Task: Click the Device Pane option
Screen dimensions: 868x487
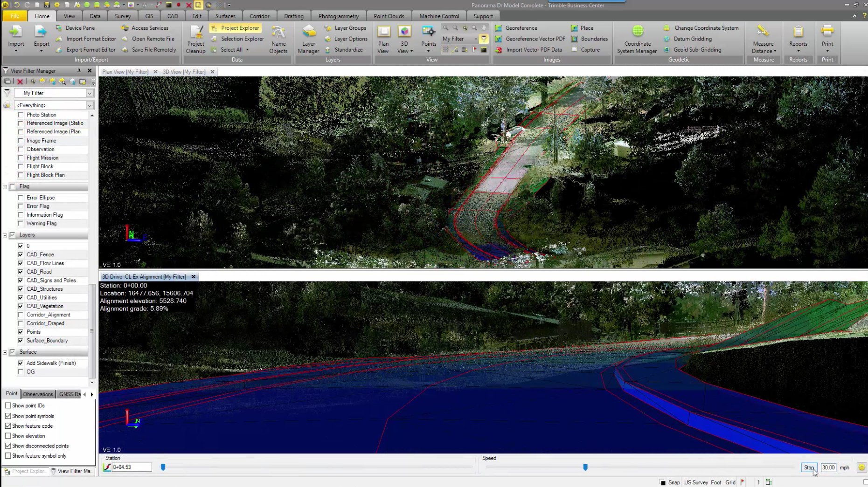Action: [x=75, y=28]
